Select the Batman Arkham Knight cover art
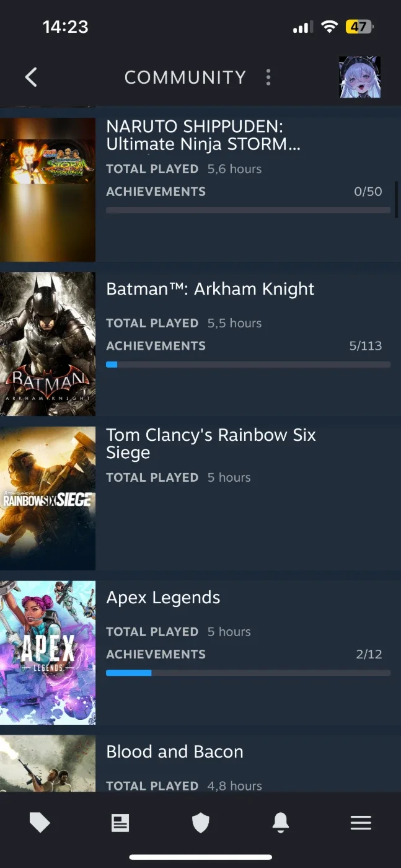 (x=48, y=344)
